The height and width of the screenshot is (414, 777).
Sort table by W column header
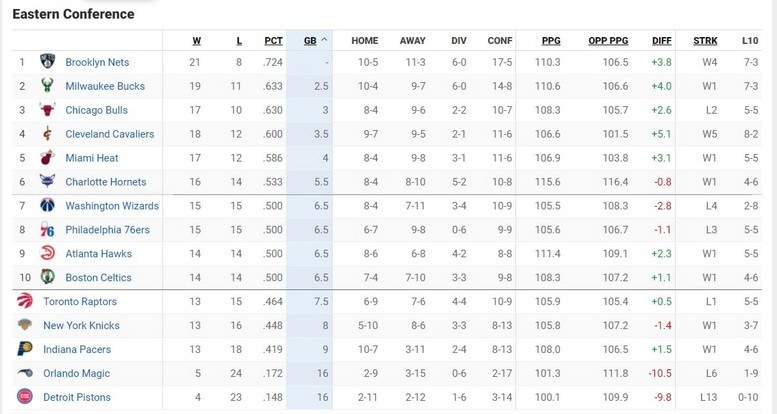[196, 41]
